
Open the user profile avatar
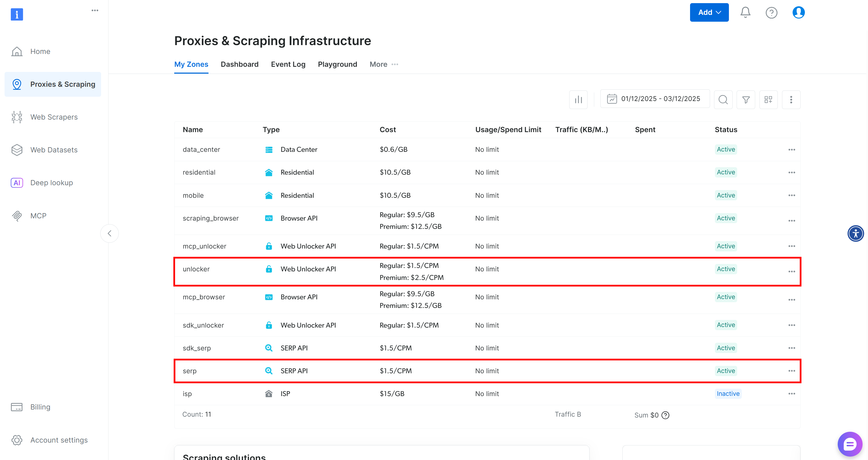(x=798, y=13)
